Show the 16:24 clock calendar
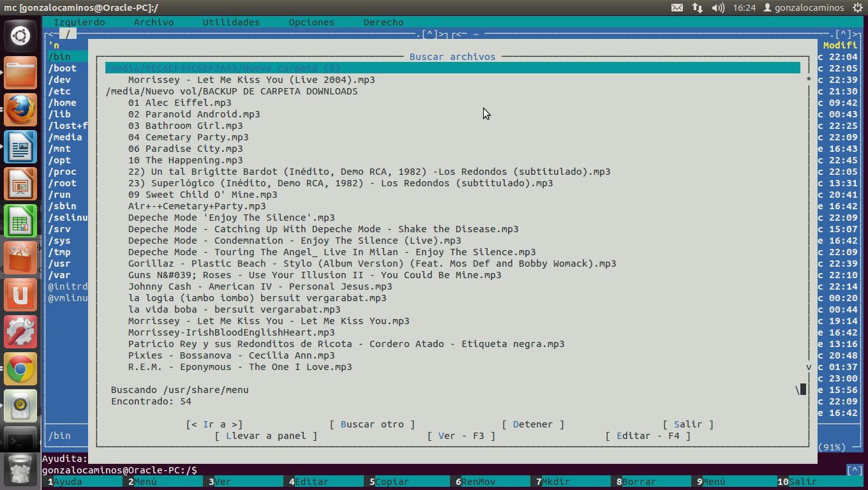The height and width of the screenshot is (490, 868). [x=744, y=8]
